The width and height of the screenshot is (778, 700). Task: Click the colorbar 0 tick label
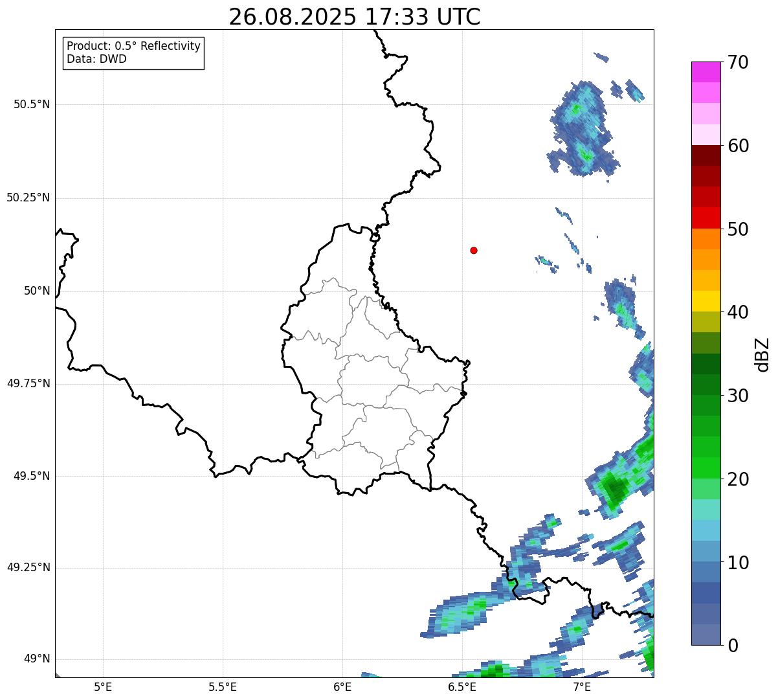[732, 646]
